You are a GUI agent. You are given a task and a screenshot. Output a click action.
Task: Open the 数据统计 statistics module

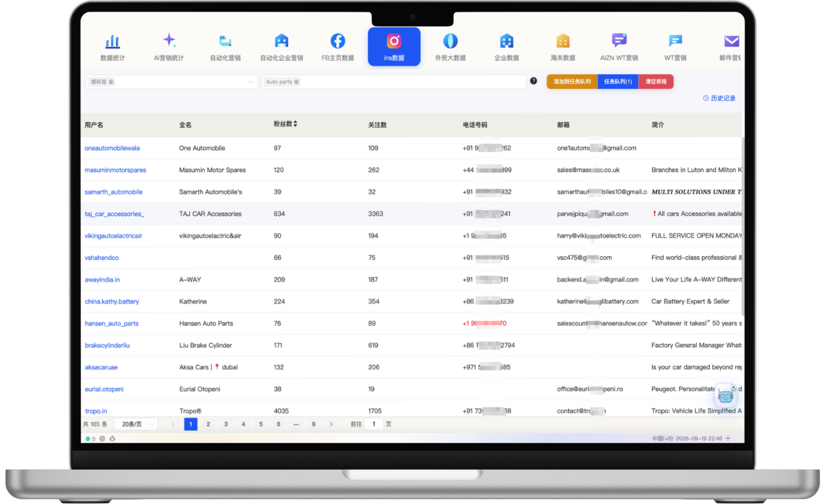pos(113,47)
